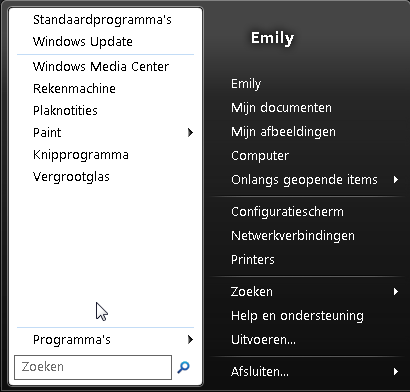
Task: Open Computer
Action: click(x=260, y=156)
